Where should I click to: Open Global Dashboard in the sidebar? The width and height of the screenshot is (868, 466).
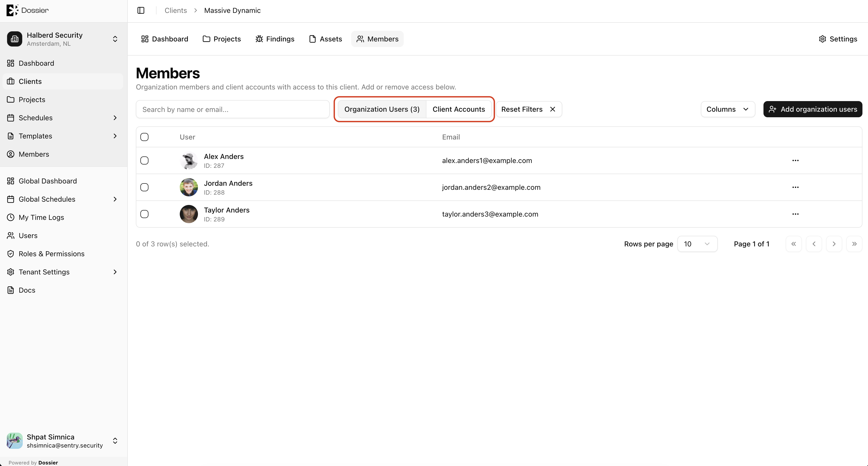pos(63,181)
